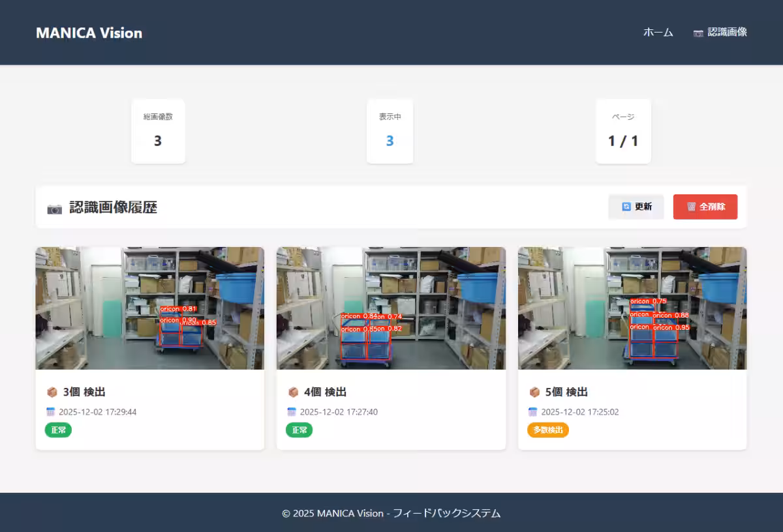Click the camera icon beside 認識画像履歴
Viewport: 783px width, 532px height.
pos(55,209)
